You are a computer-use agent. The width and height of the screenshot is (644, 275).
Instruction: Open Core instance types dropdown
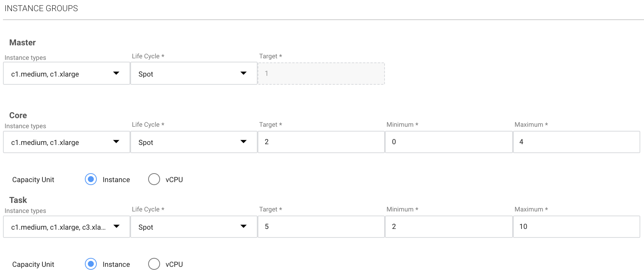(66, 142)
